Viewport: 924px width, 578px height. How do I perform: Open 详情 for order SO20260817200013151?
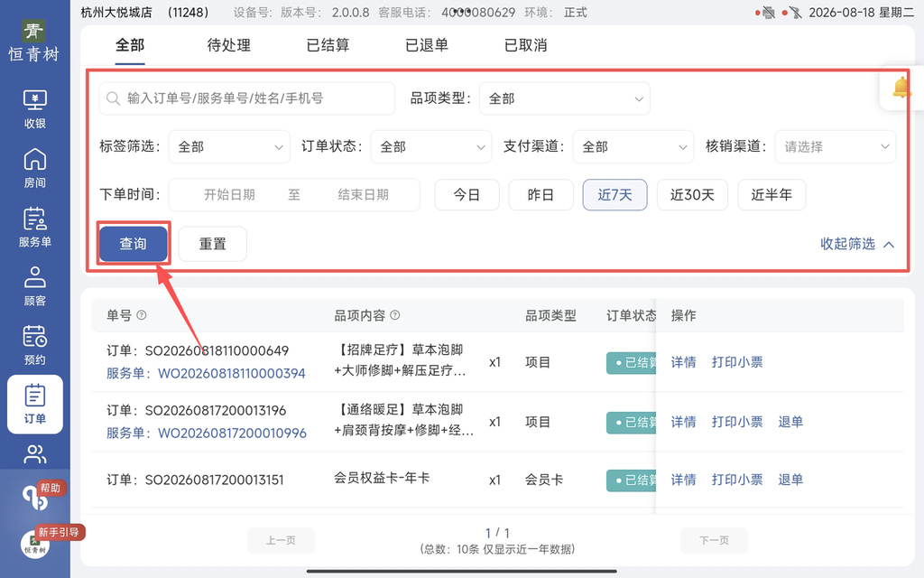pos(684,480)
